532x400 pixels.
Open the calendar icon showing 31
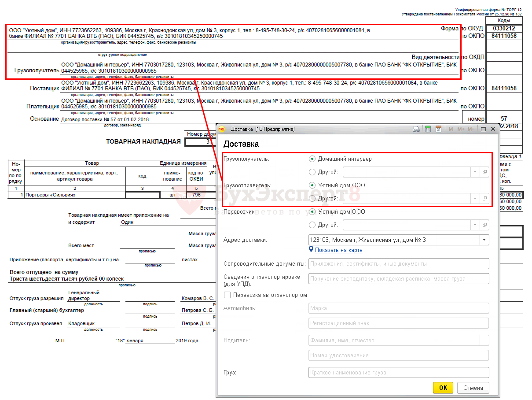click(438, 129)
